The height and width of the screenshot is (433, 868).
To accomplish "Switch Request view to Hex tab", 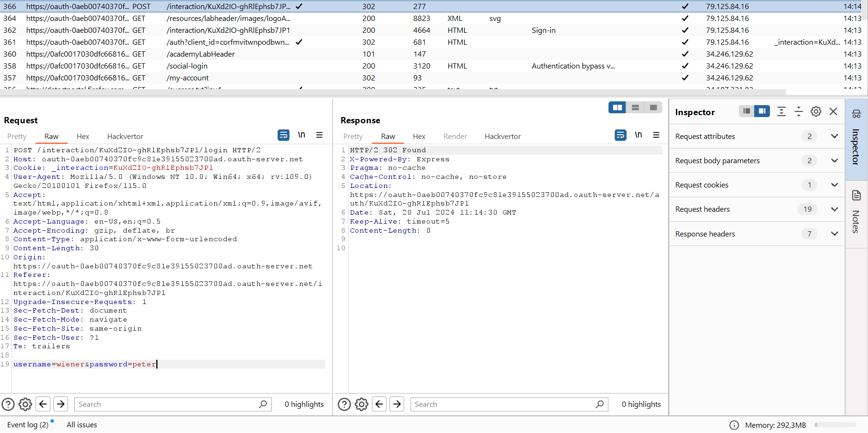I will pos(83,137).
